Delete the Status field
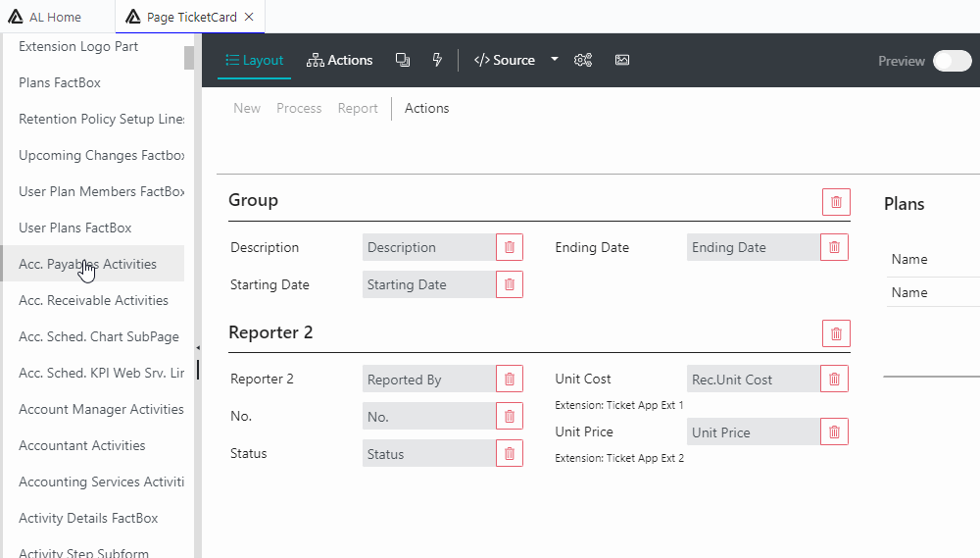Screen dimensions: 980x558 click(509, 453)
